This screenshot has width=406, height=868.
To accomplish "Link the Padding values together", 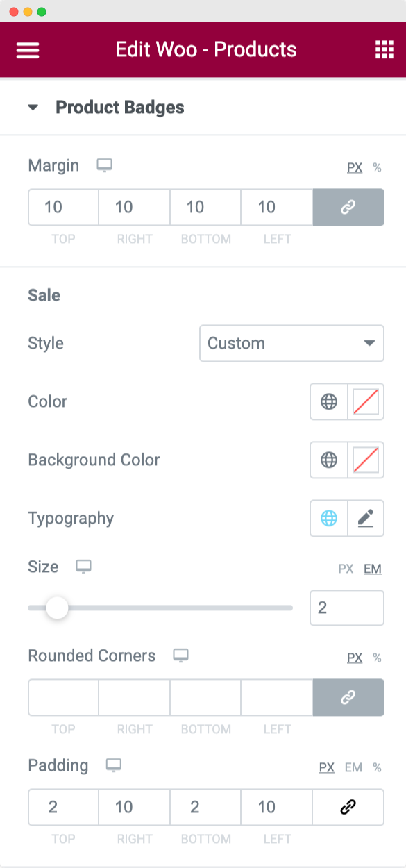I will click(348, 807).
